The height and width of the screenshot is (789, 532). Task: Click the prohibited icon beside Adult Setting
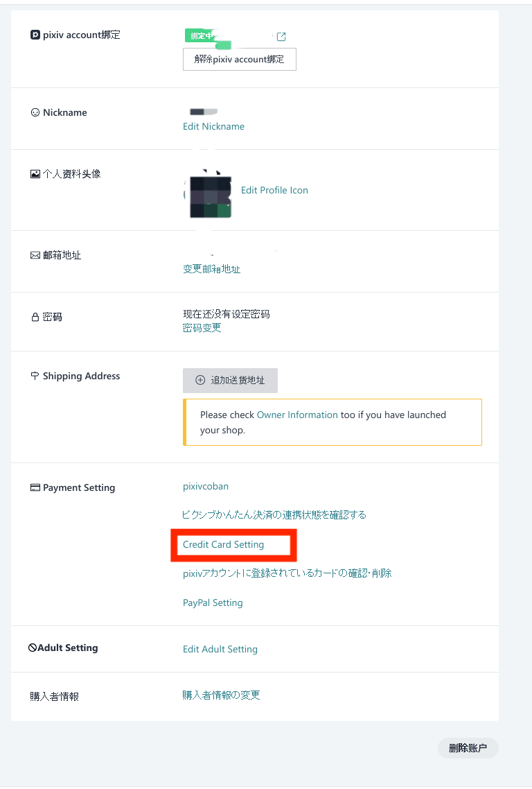coord(33,648)
